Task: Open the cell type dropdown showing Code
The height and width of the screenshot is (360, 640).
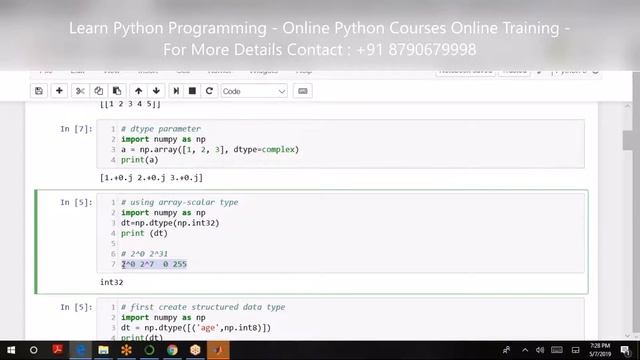Action: click(254, 91)
